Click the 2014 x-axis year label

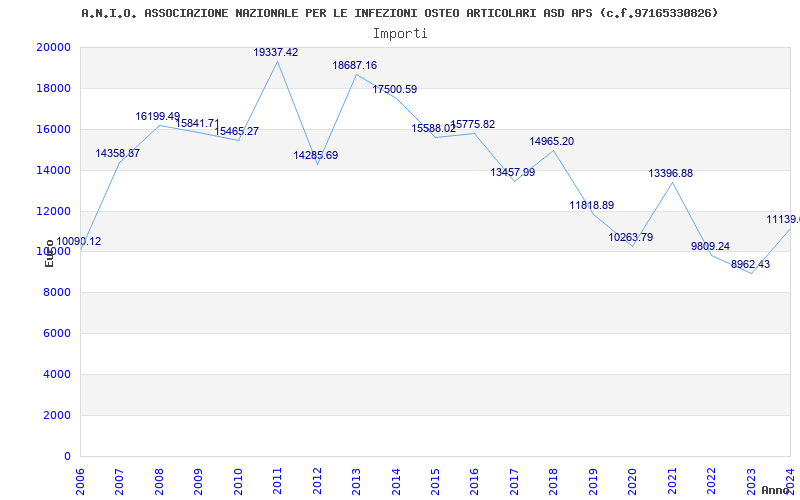tap(396, 481)
